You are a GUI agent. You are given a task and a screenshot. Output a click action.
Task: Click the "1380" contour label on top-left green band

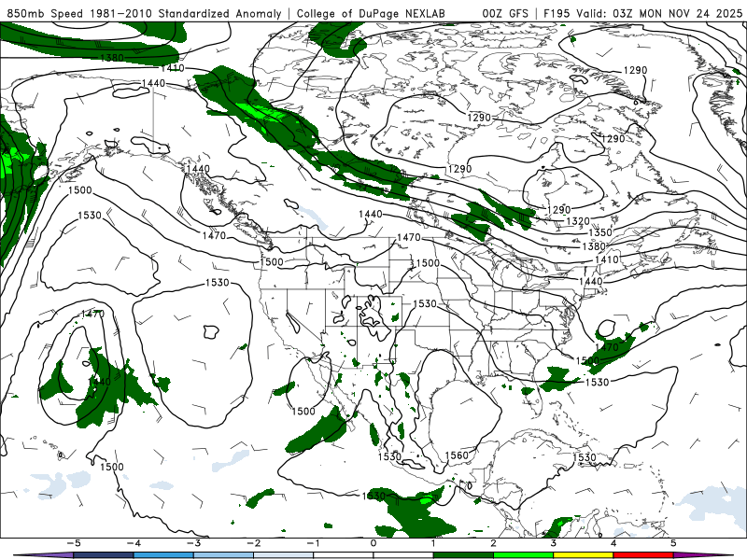pos(112,58)
